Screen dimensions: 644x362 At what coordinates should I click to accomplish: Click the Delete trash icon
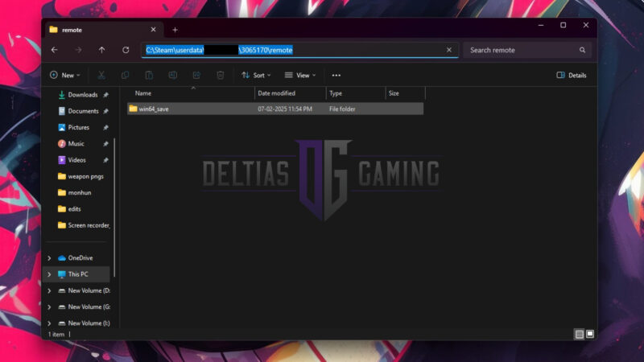pyautogui.click(x=220, y=75)
